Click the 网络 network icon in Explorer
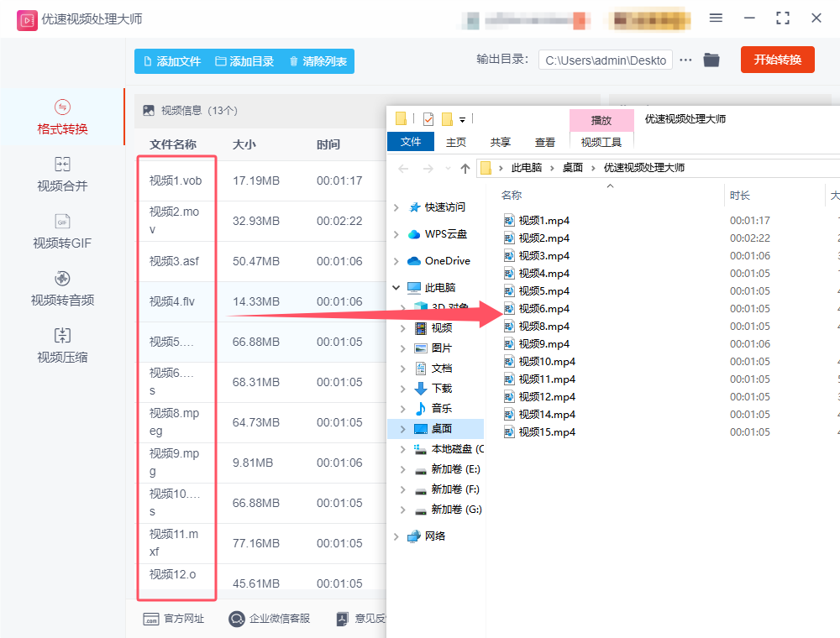The height and width of the screenshot is (638, 840). tap(413, 536)
